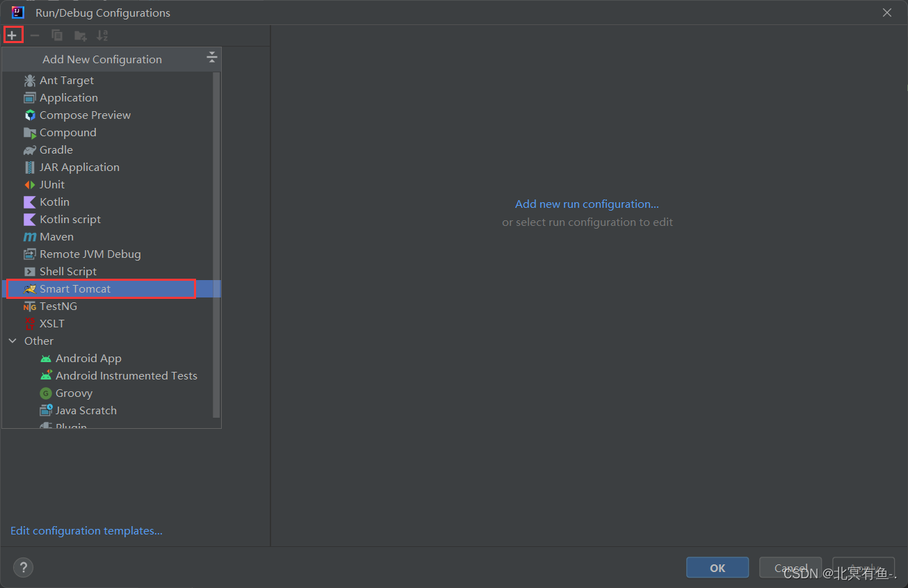Select the Android App robot icon
The image size is (908, 588).
(46, 359)
